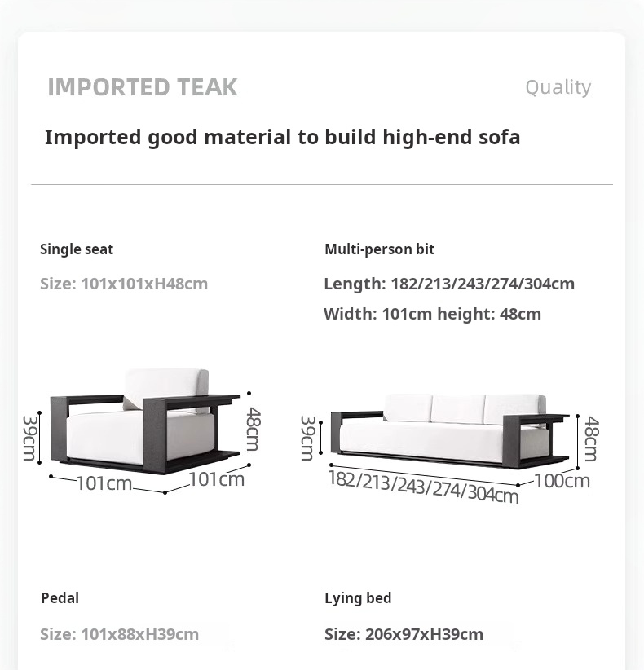Click the Multi-person bit label

(x=380, y=249)
